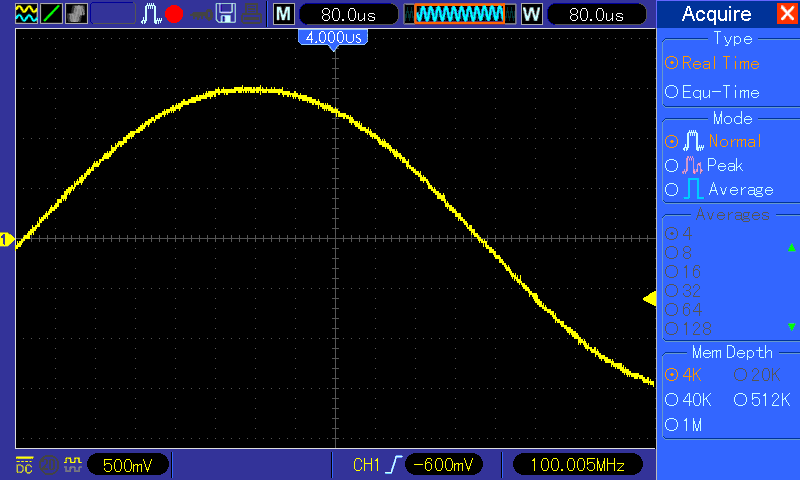Click the floppy disk save icon

click(226, 14)
